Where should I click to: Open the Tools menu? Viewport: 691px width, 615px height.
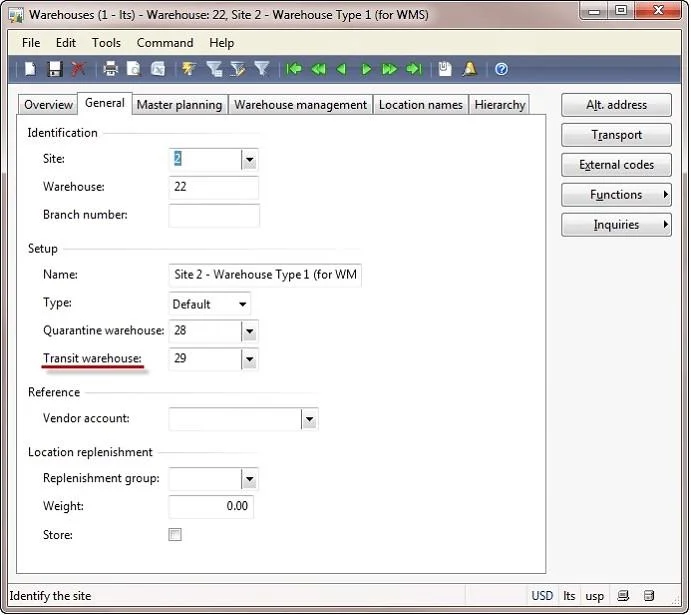[x=106, y=43]
